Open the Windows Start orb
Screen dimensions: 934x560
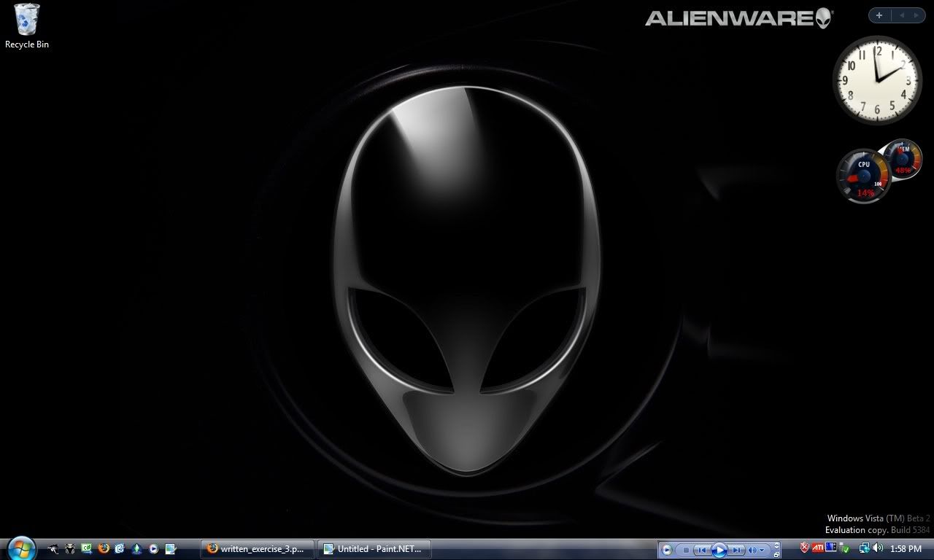coord(22,548)
